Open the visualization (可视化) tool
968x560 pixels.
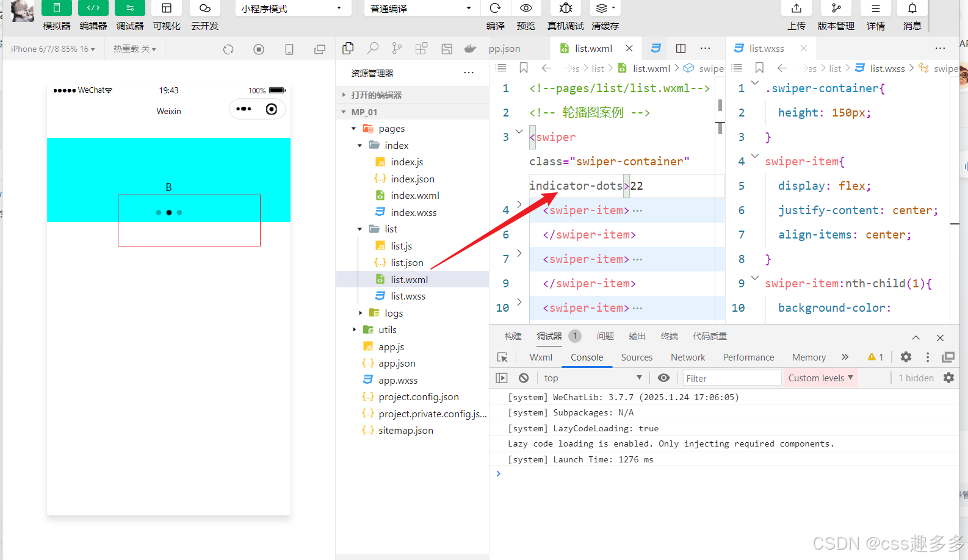pos(167,8)
